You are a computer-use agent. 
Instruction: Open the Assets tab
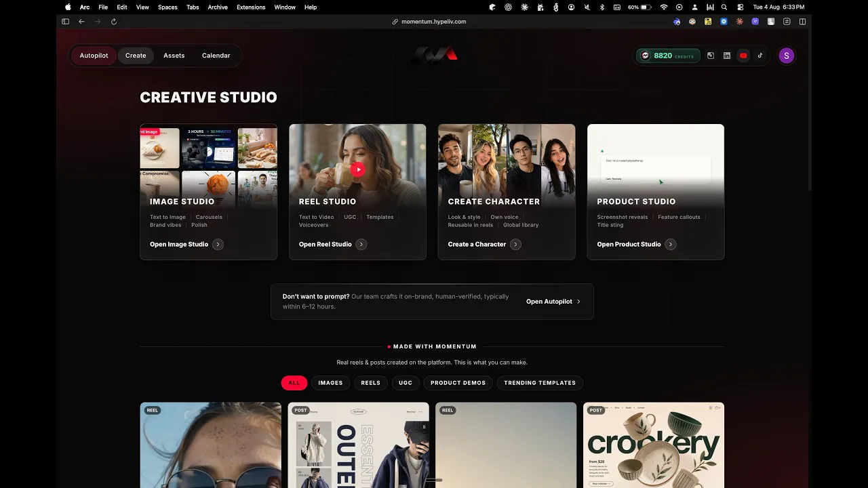click(x=174, y=56)
